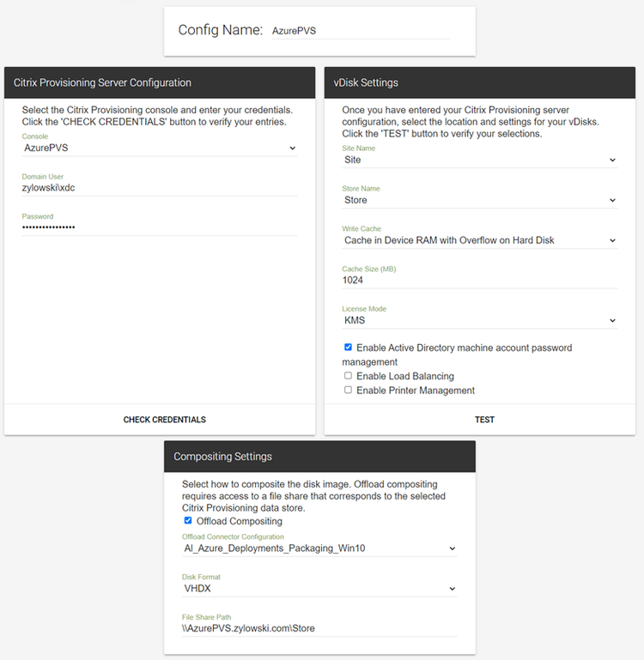Image resolution: width=644 pixels, height=660 pixels.
Task: Toggle Offload Compositing checkbox
Action: coord(188,521)
